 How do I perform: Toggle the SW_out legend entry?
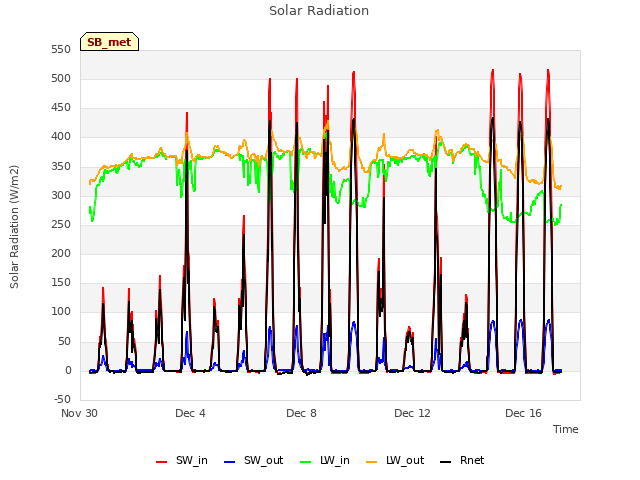point(253,460)
